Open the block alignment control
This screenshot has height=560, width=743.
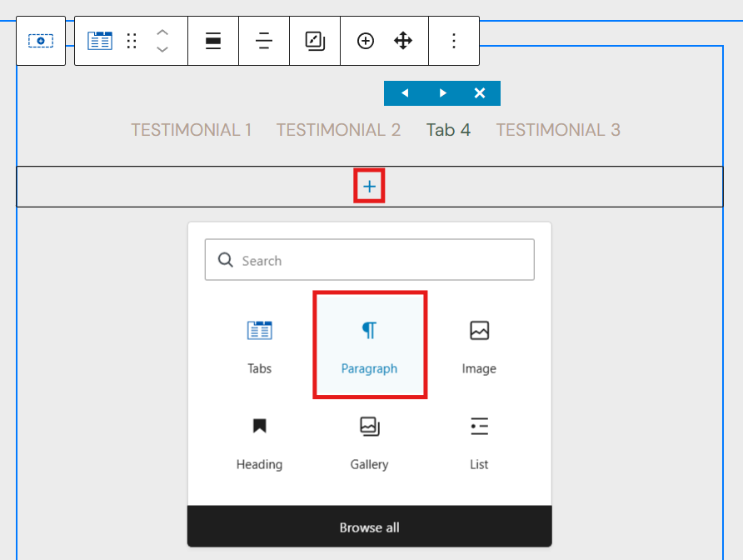[x=213, y=41]
